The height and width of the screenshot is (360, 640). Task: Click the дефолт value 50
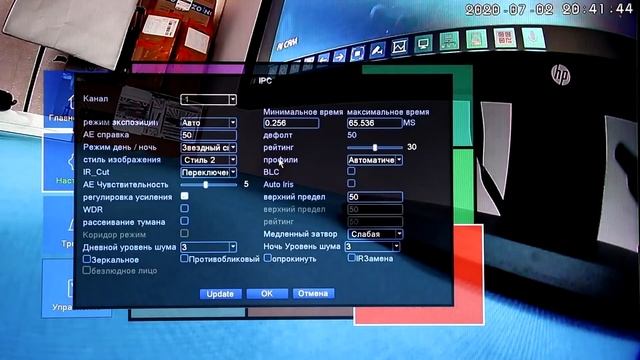[x=352, y=135]
